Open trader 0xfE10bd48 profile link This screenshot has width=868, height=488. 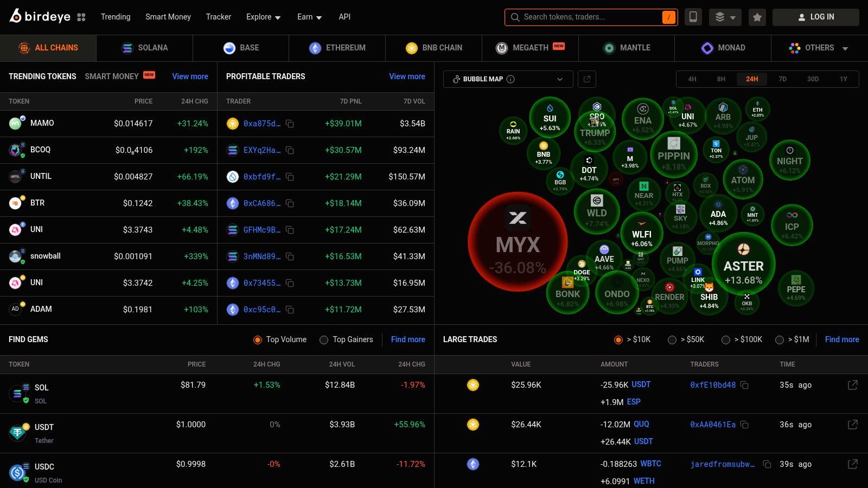(713, 385)
